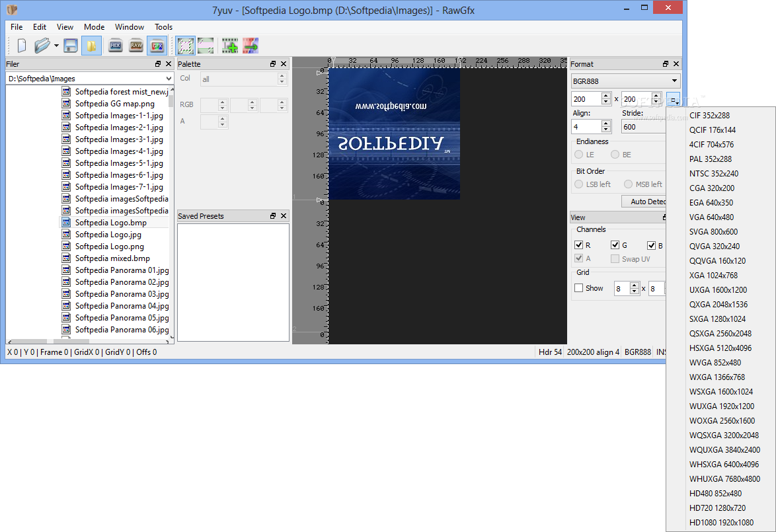This screenshot has width=776, height=532.
Task: Toggle the B channel checkbox
Action: [651, 245]
